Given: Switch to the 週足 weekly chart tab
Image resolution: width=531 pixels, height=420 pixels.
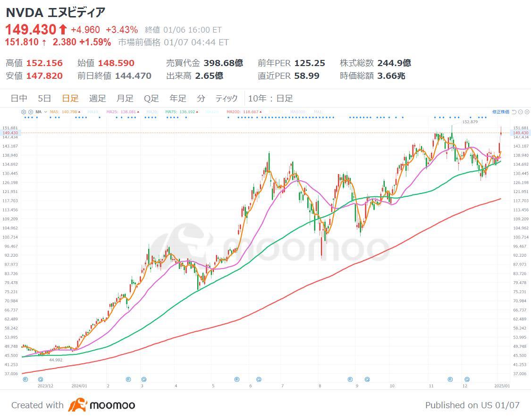Looking at the screenshot, I should coord(97,99).
